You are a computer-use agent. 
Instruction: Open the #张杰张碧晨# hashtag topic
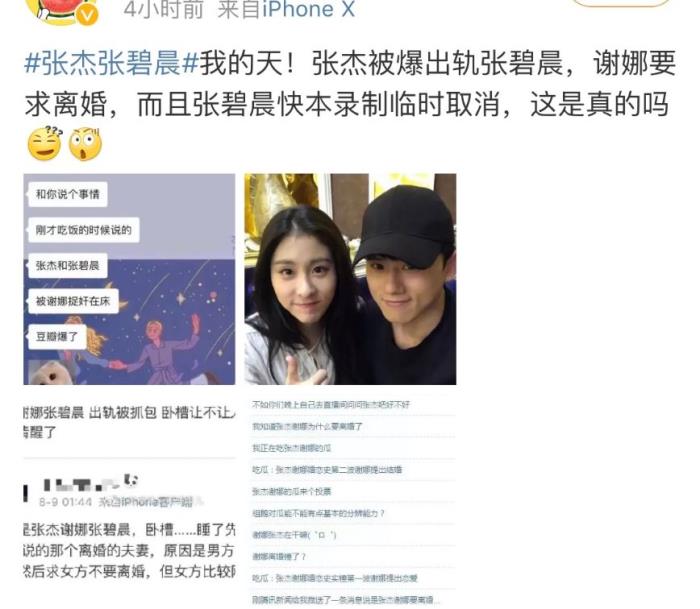coord(112,63)
